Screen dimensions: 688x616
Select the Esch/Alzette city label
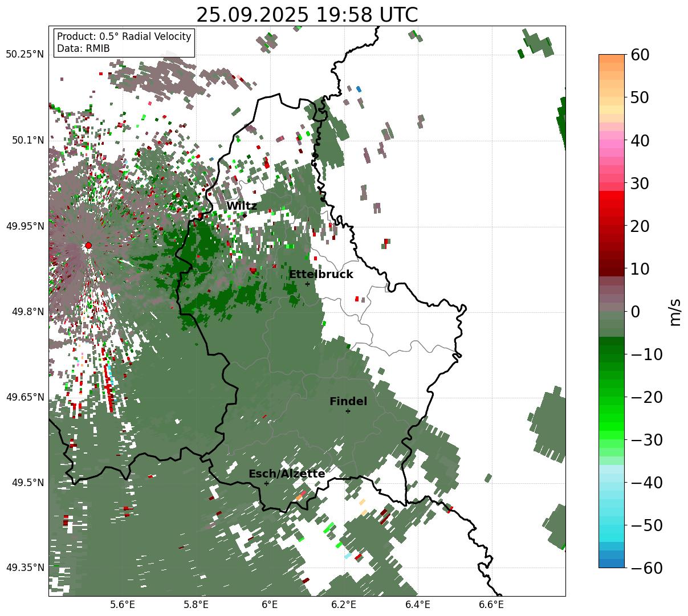coord(287,474)
